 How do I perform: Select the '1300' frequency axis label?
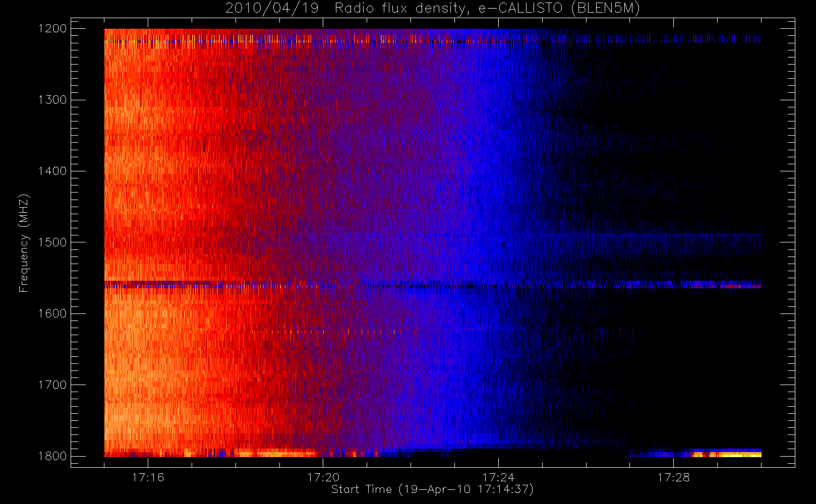click(52, 100)
